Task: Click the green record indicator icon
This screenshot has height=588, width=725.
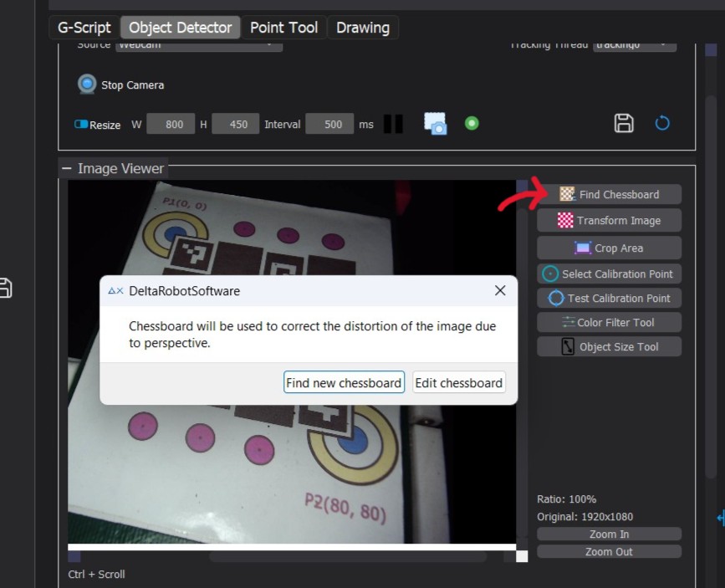Action: click(x=472, y=124)
